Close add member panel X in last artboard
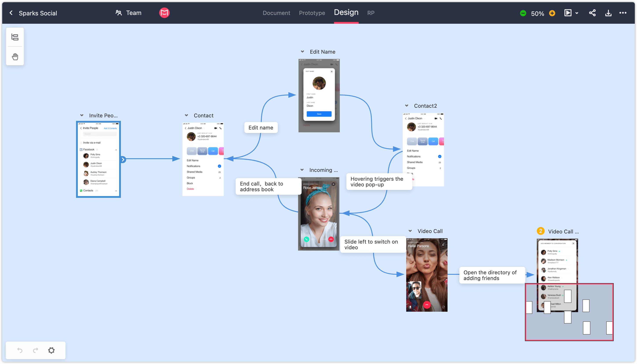This screenshot has height=364, width=637. tap(573, 243)
